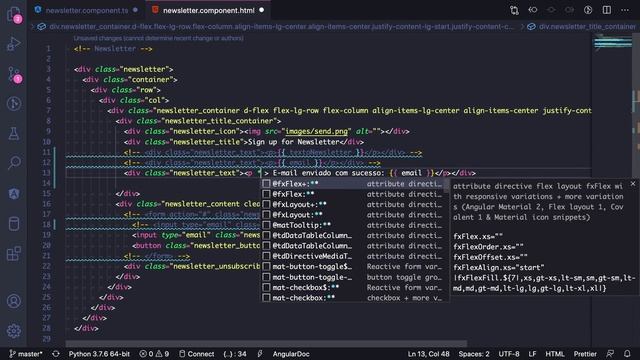Screen dimensions: 640x360
Task: Click the unsaved dot on newsletter.component.html tab
Action: click(262, 10)
